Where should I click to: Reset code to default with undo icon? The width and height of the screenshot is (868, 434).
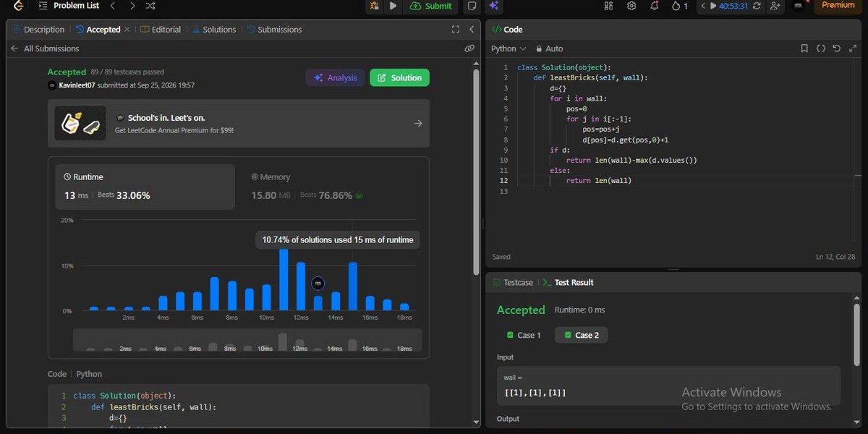pos(836,48)
